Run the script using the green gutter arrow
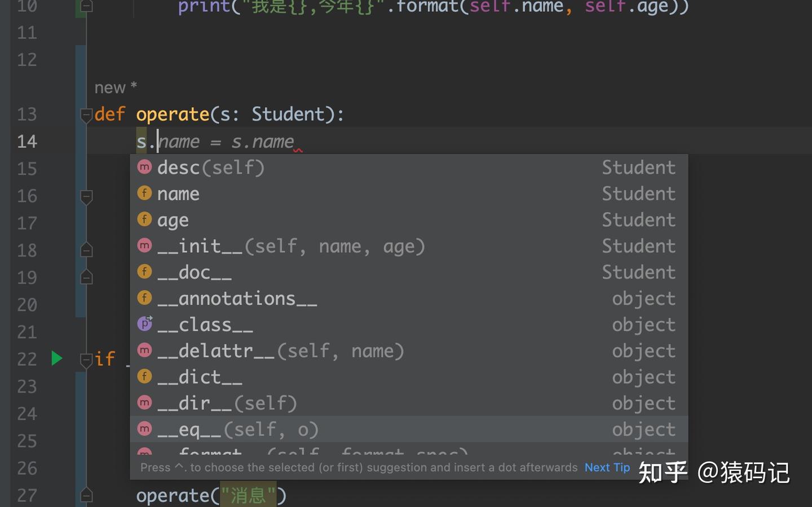This screenshot has width=812, height=507. click(x=56, y=358)
